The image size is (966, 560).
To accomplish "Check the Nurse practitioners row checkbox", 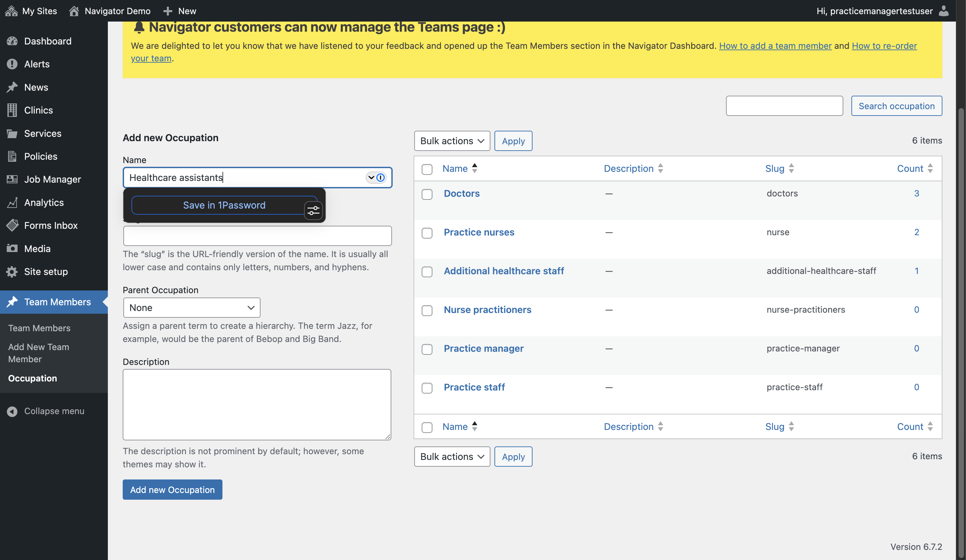I will [x=427, y=310].
